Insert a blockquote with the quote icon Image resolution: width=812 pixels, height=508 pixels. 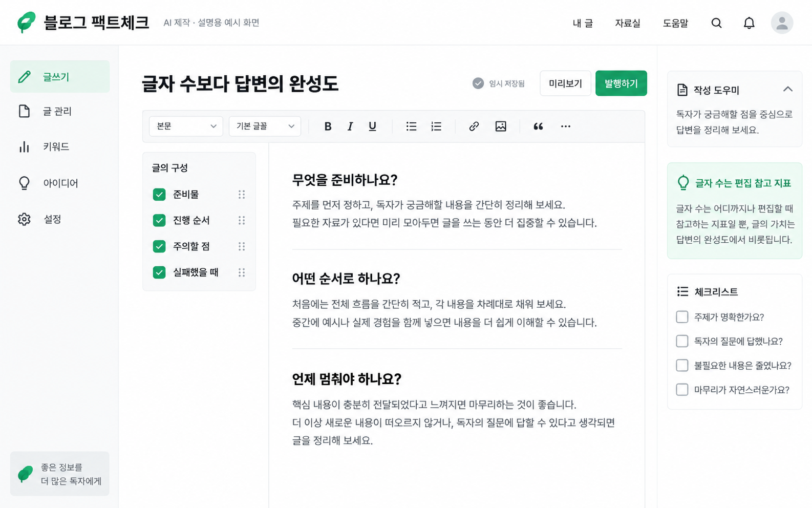pyautogui.click(x=538, y=126)
